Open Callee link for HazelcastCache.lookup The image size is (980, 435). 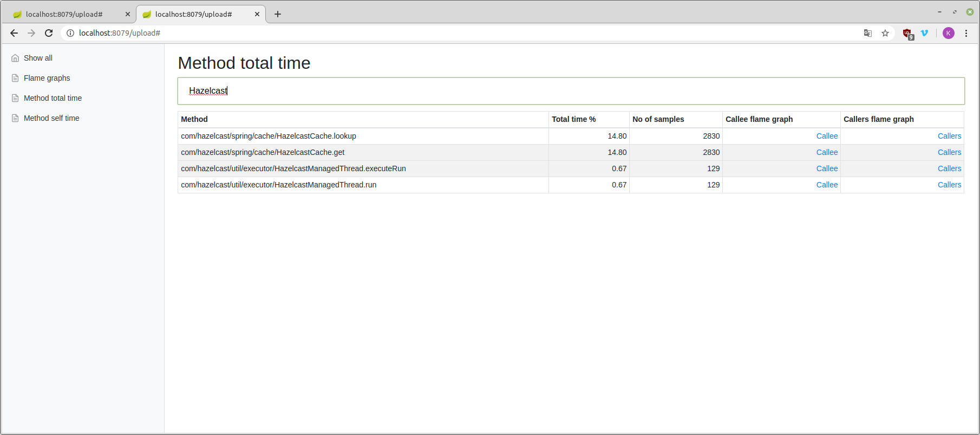click(827, 136)
